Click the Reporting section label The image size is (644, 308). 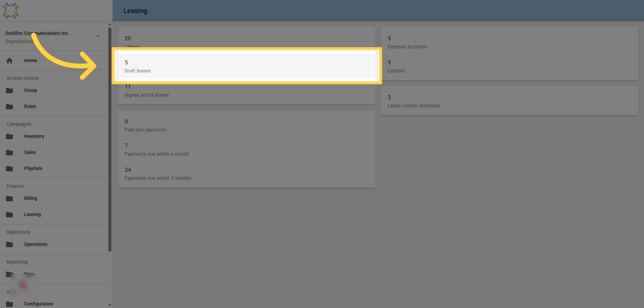tap(17, 262)
